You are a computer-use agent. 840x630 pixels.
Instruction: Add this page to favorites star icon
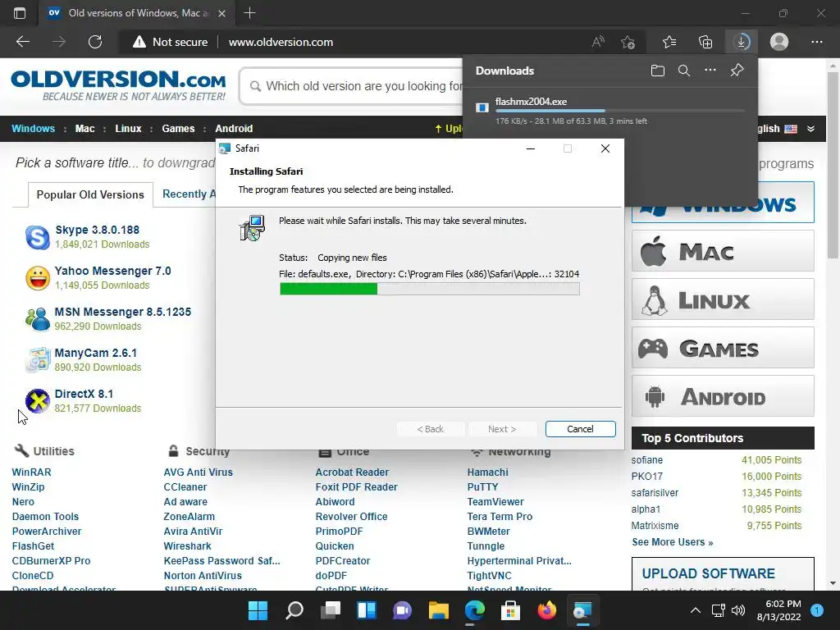628,42
